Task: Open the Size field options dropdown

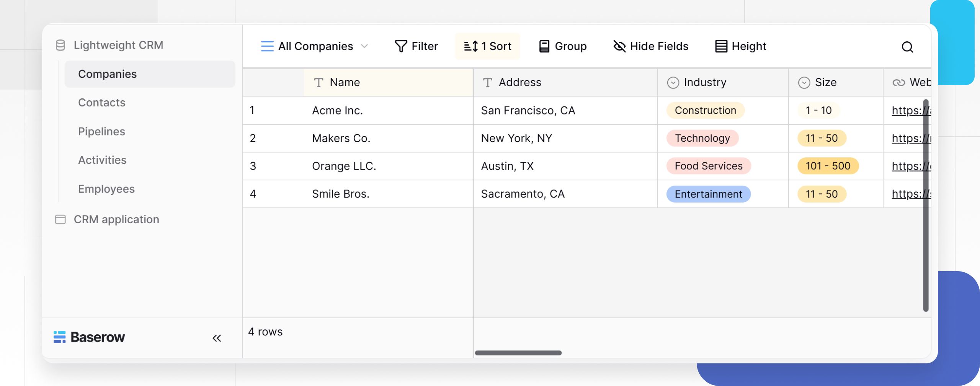Action: point(804,82)
